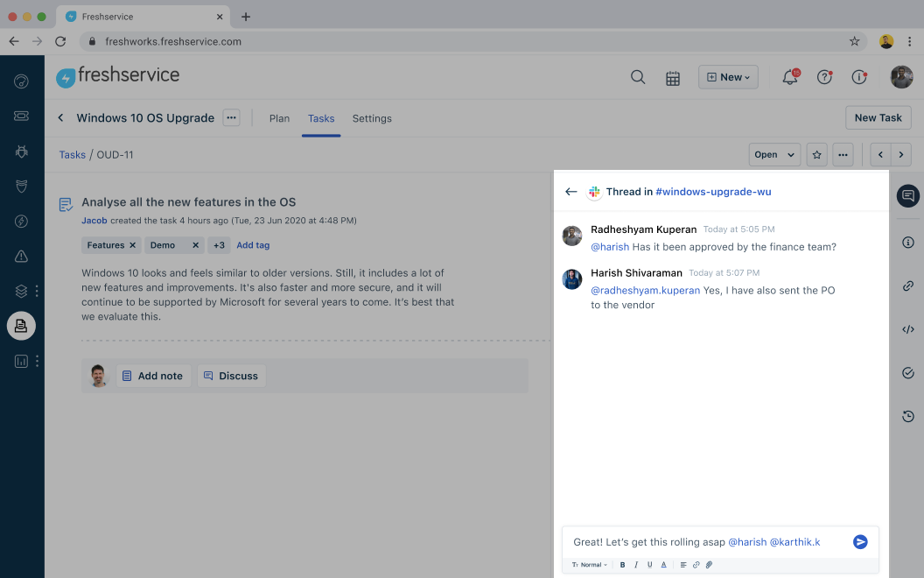Image resolution: width=924 pixels, height=578 pixels.
Task: Open the #windows-upgrade-wu channel link
Action: (713, 192)
